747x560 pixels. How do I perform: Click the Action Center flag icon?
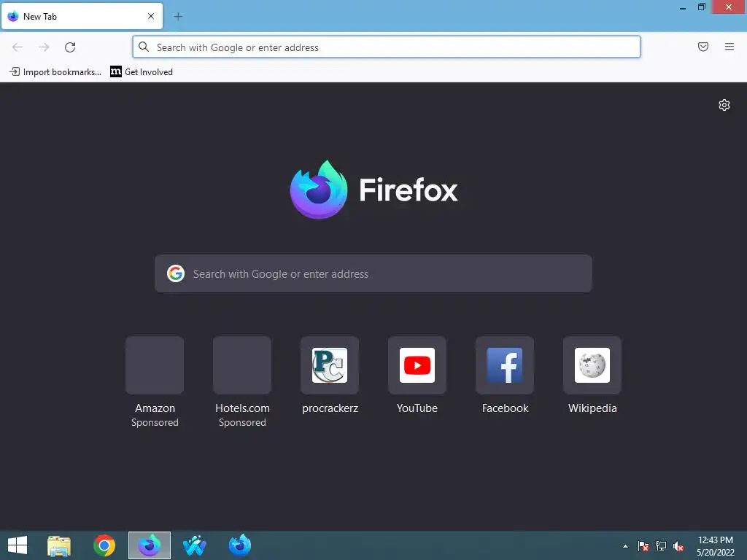pos(643,546)
